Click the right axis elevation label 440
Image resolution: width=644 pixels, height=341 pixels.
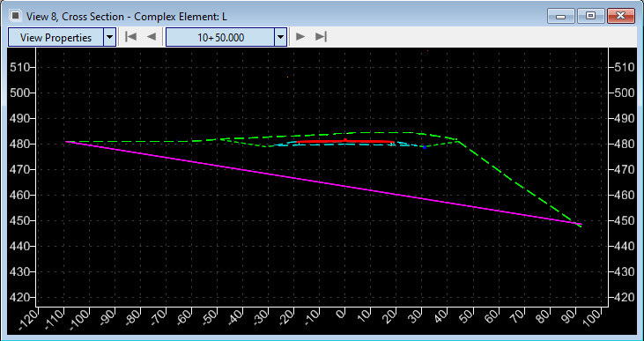625,247
